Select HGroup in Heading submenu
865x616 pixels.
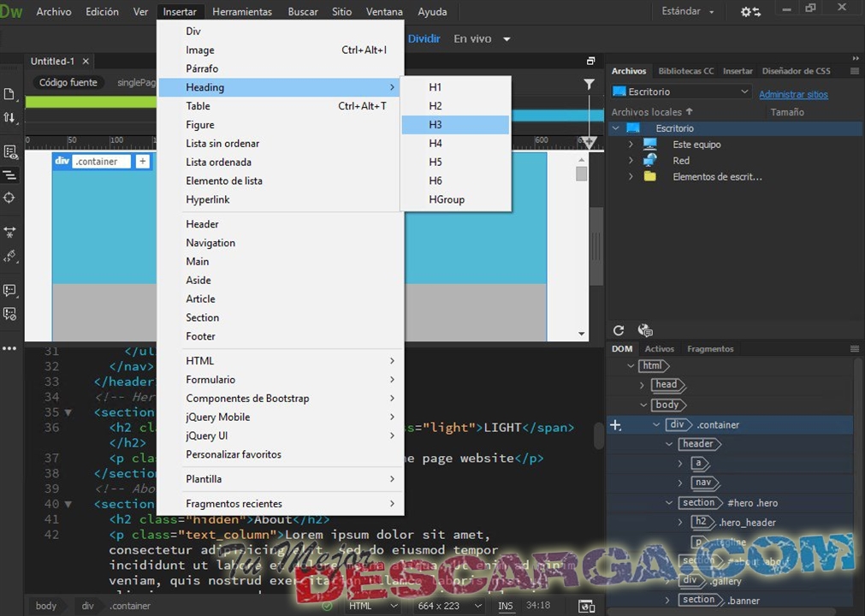[456, 199]
